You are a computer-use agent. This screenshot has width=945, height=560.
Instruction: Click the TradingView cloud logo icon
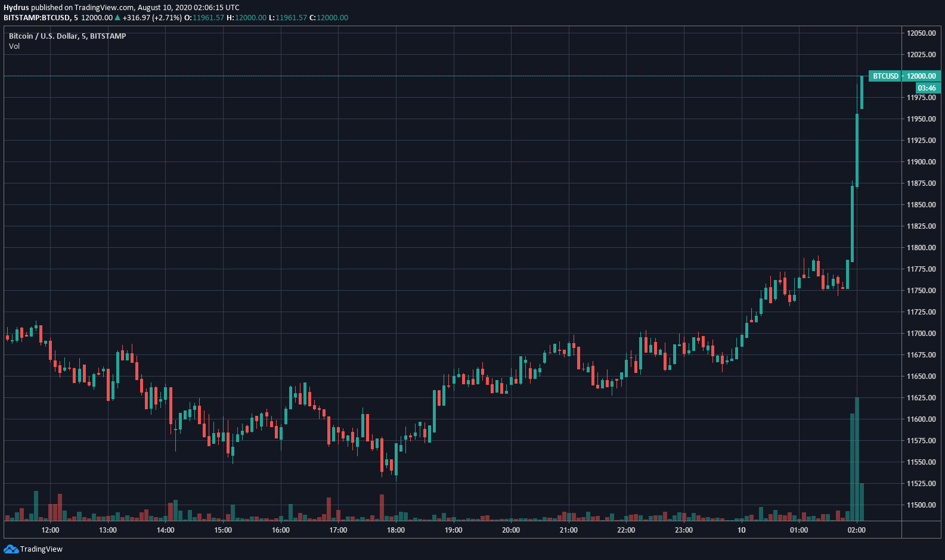[11, 549]
